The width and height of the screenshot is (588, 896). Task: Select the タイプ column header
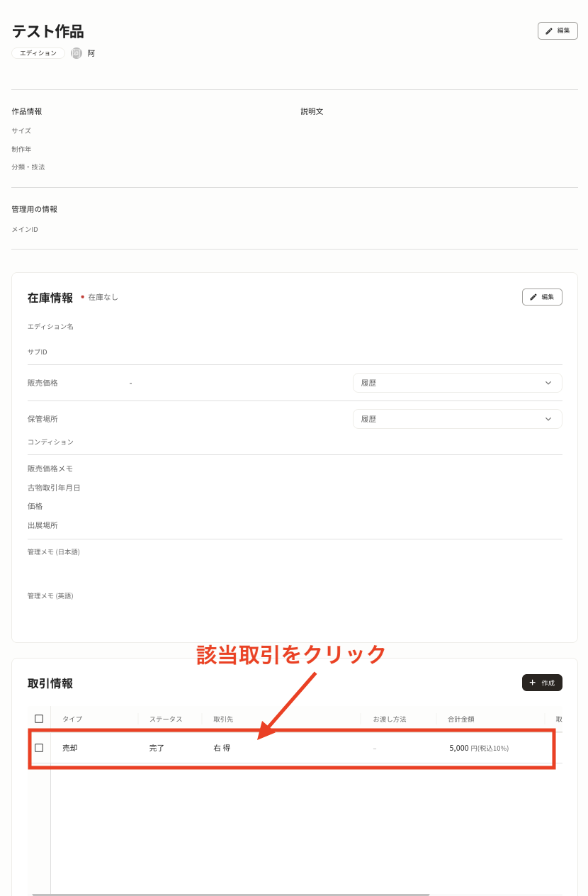pyautogui.click(x=72, y=718)
